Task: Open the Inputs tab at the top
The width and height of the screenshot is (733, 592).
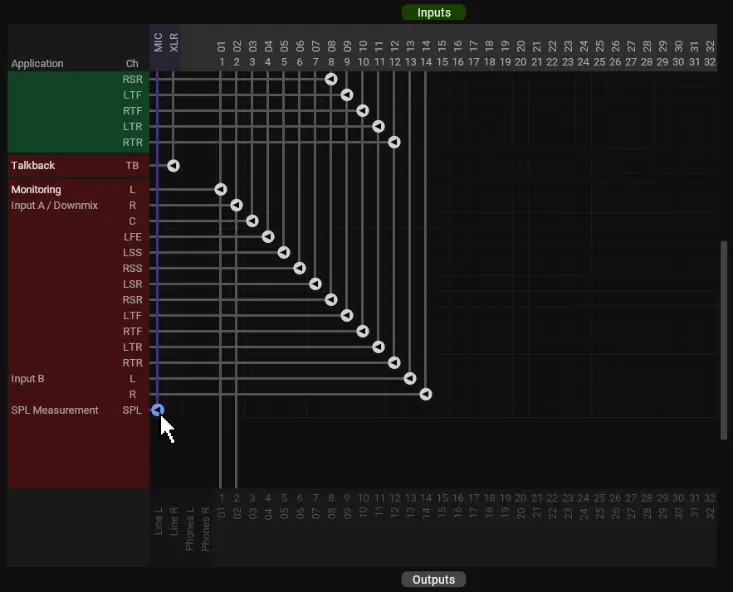Action: pyautogui.click(x=433, y=13)
